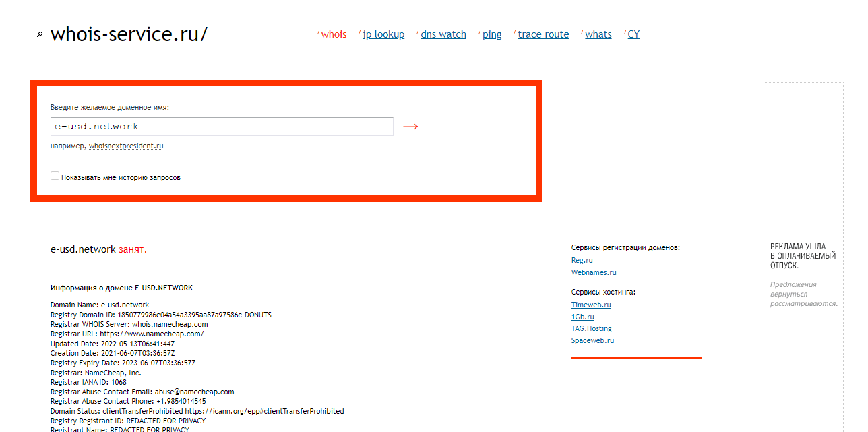This screenshot has width=868, height=432.
Task: Switch to the ip lookup tab
Action: point(383,34)
